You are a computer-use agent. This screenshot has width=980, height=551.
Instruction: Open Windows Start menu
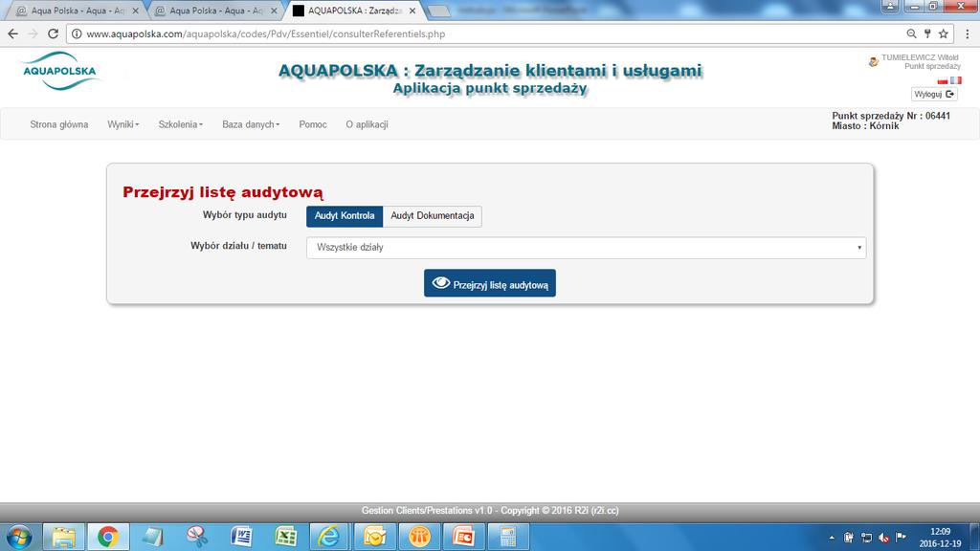coord(19,537)
